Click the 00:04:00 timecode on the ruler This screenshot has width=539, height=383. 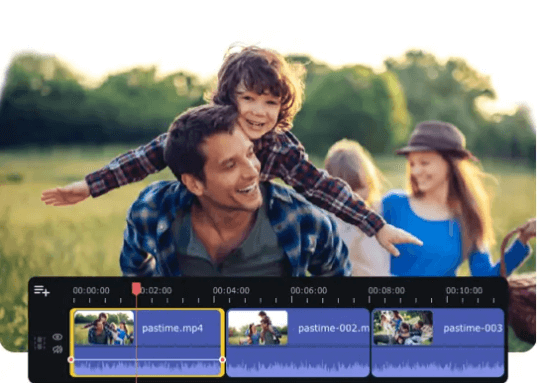231,291
